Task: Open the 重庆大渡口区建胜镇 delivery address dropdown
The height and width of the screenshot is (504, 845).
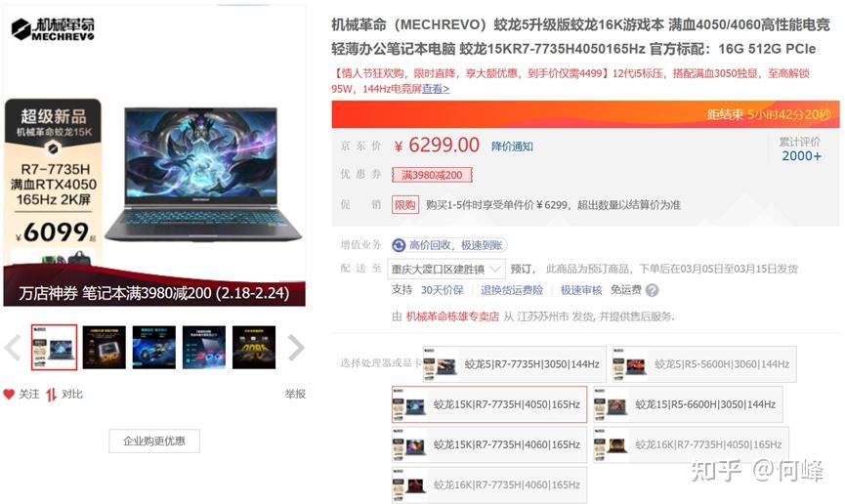Action: (x=446, y=269)
